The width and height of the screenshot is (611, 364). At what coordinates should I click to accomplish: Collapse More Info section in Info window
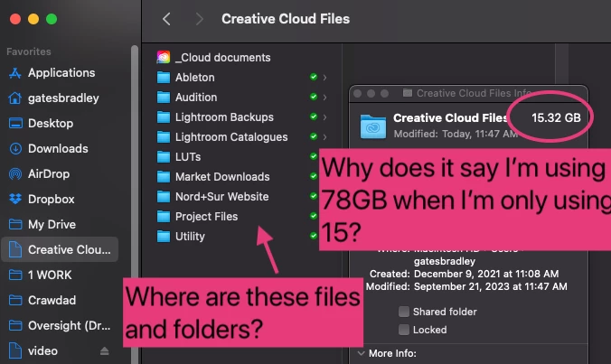pos(362,353)
